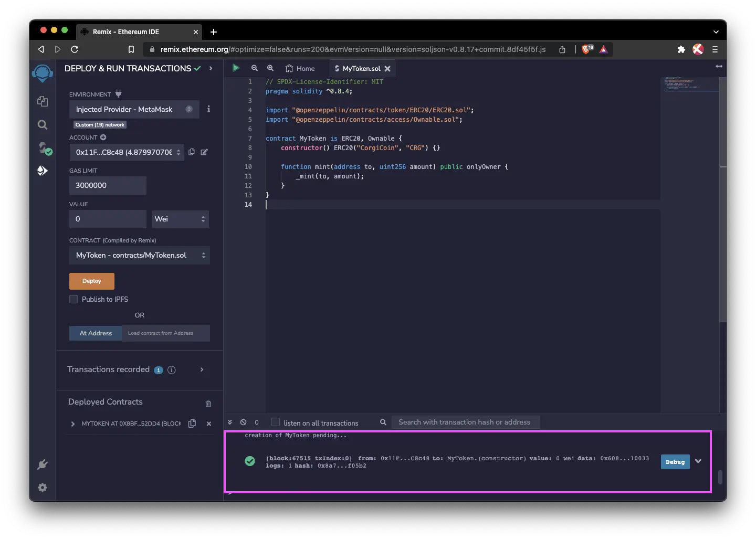This screenshot has width=756, height=540.
Task: Open the Environment Injected Provider dropdown
Action: pos(134,109)
